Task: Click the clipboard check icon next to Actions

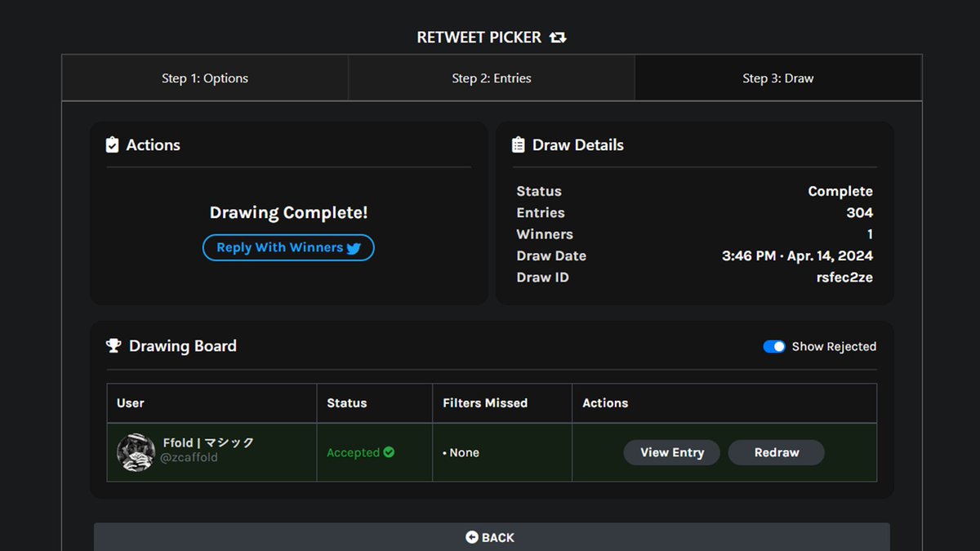Action: 113,145
